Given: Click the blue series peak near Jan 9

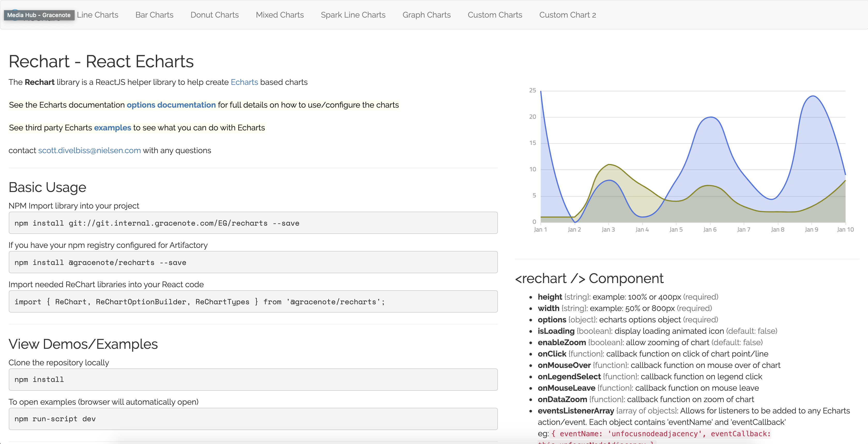Looking at the screenshot, I should [813, 96].
